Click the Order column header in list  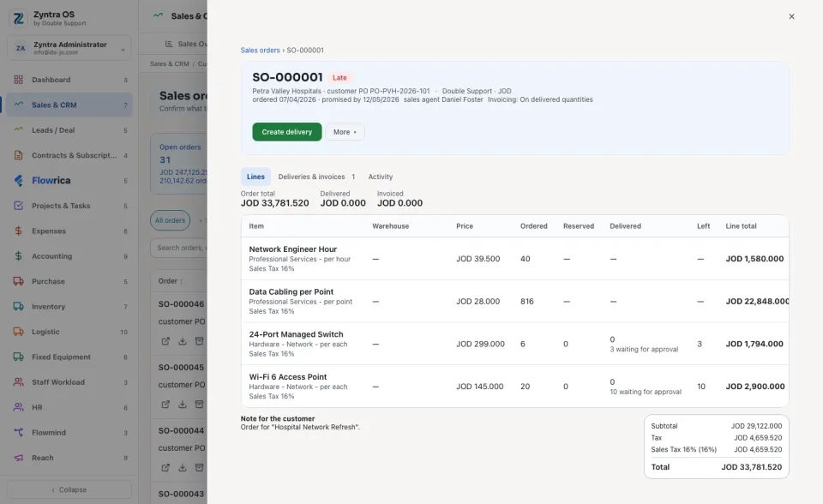click(x=170, y=281)
